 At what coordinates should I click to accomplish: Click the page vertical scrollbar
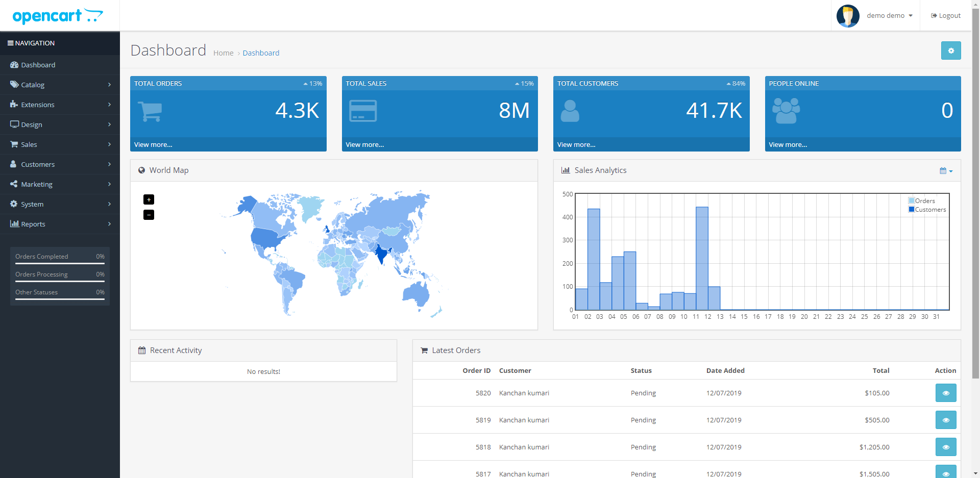pos(975,194)
